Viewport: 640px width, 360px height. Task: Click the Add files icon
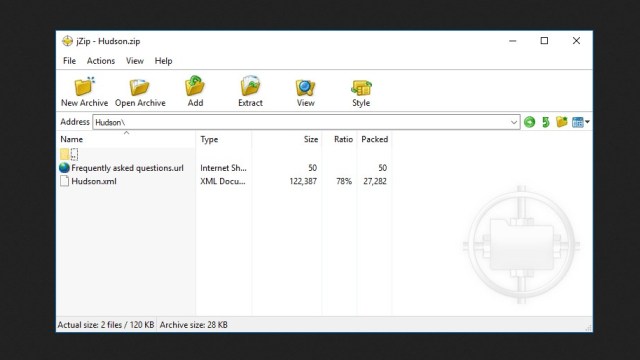(x=195, y=86)
